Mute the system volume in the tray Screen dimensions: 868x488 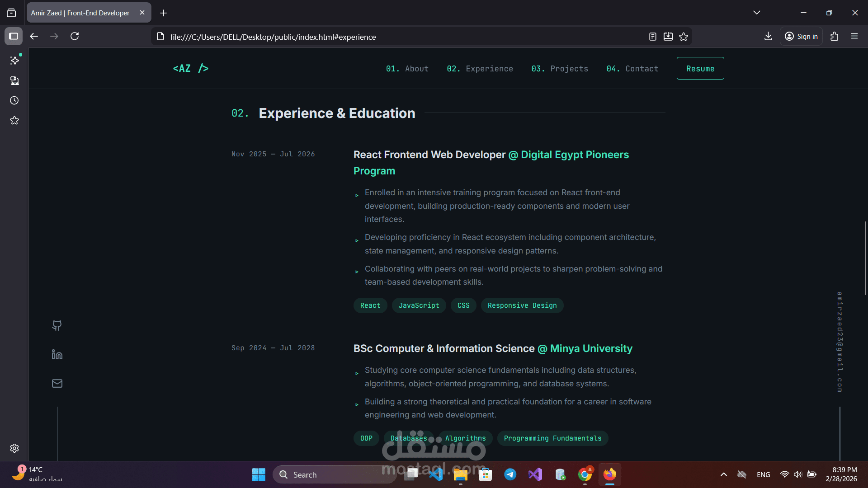coord(797,474)
